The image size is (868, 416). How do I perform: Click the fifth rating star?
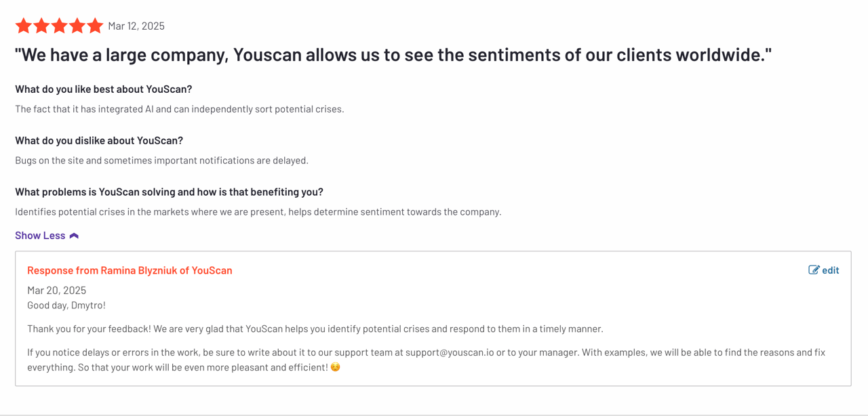click(x=95, y=26)
